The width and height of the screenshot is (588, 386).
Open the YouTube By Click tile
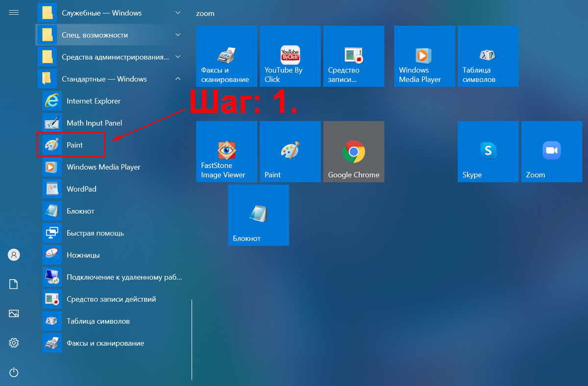pyautogui.click(x=290, y=56)
